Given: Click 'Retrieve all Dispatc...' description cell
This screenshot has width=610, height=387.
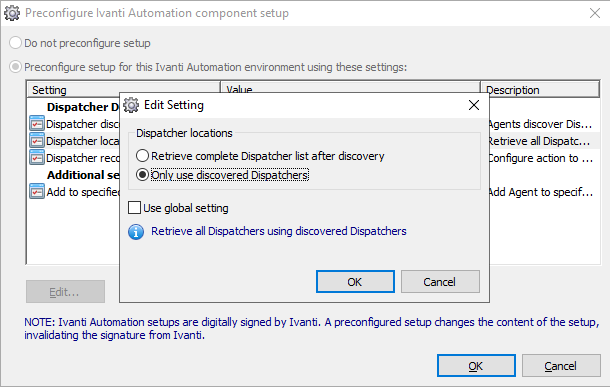Looking at the screenshot, I should [541, 141].
